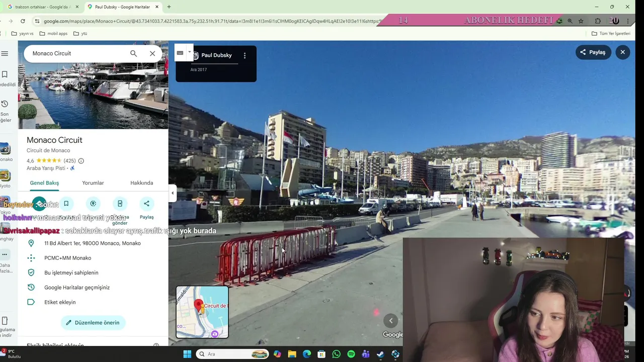
Task: Switch to the Hakkında tab
Action: (x=141, y=183)
